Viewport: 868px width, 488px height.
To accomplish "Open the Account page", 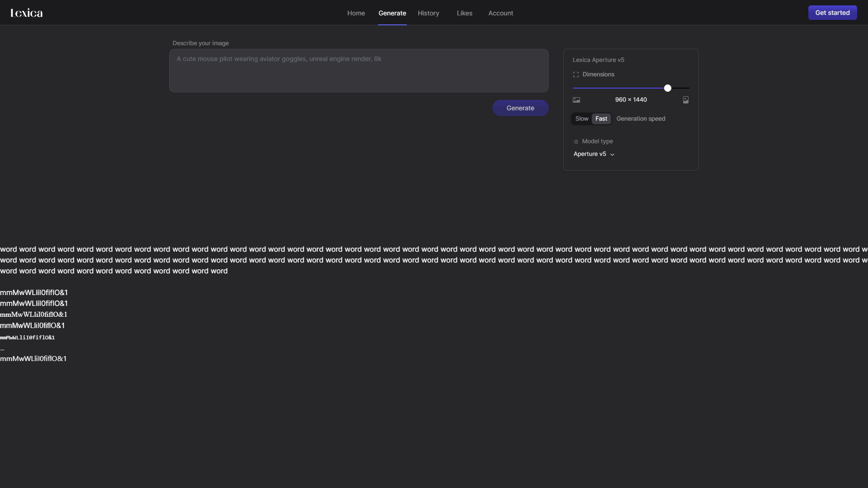I will 500,13.
